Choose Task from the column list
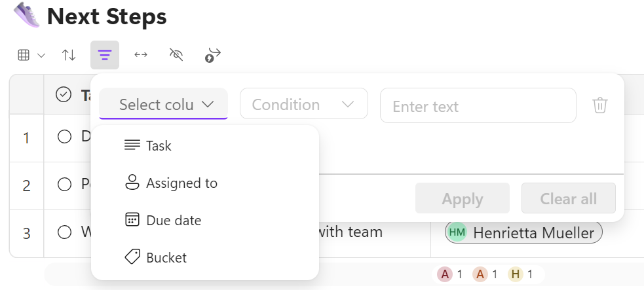The image size is (644, 290). (x=159, y=145)
